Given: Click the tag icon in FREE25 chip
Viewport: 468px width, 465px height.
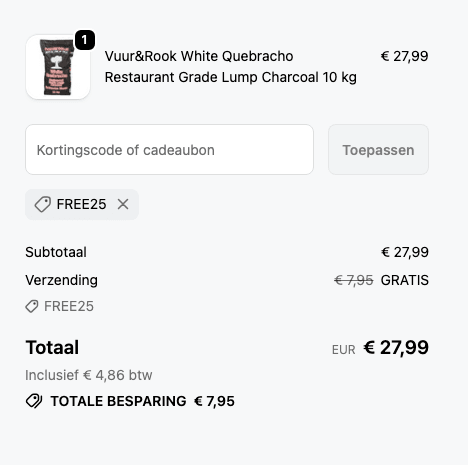Looking at the screenshot, I should pos(43,204).
